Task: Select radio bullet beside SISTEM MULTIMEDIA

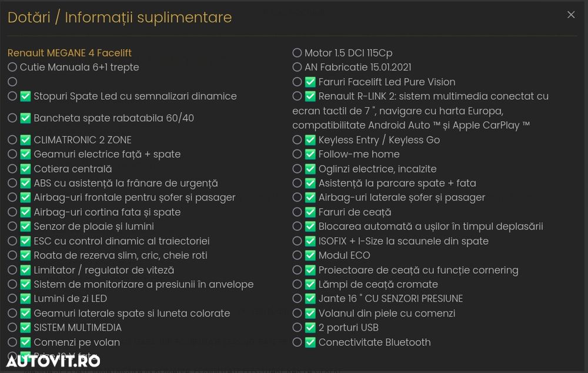Action: click(x=12, y=328)
